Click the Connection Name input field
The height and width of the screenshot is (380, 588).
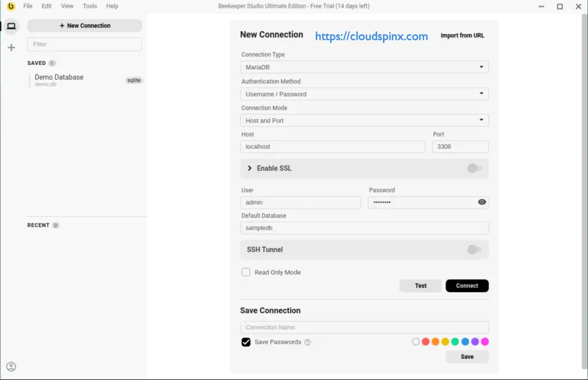pos(364,328)
